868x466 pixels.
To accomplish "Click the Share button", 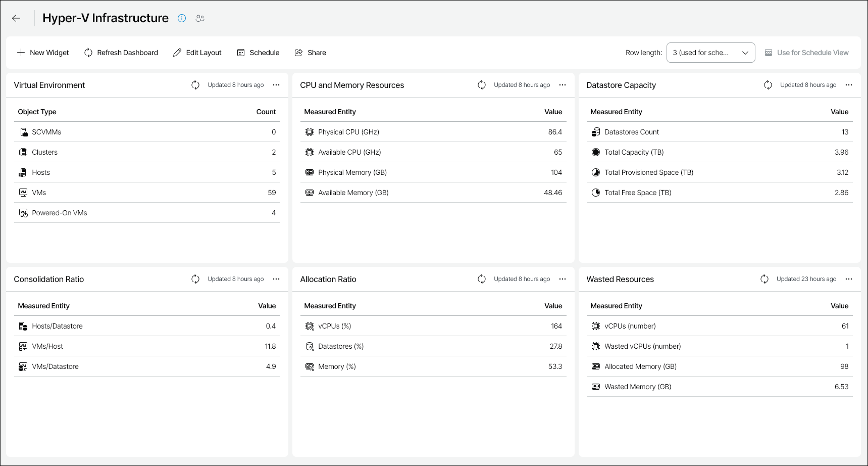I will [x=311, y=53].
